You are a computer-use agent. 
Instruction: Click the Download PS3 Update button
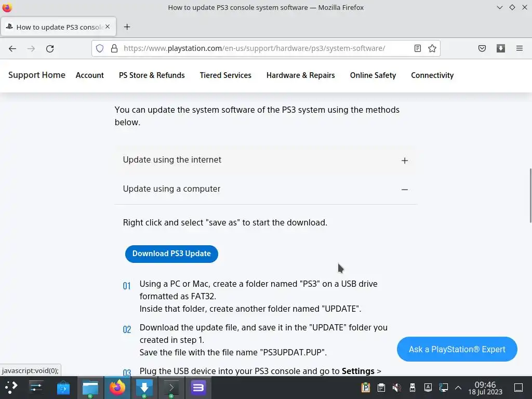pyautogui.click(x=171, y=254)
